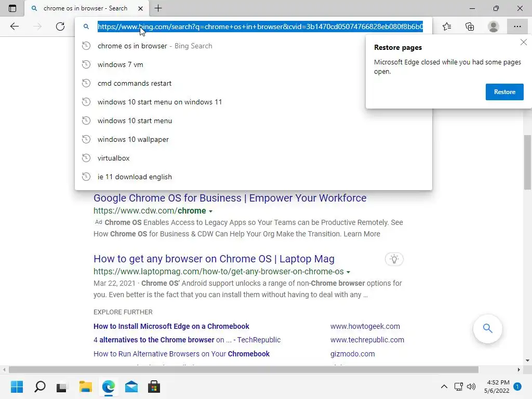The height and width of the screenshot is (399, 532).
Task: Choose 'windows 10 start menu' suggestion
Action: (254, 121)
